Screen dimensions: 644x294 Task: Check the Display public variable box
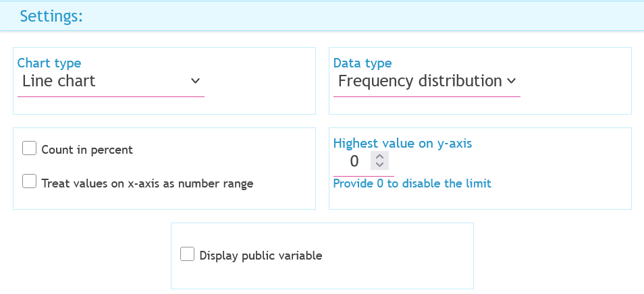point(188,255)
